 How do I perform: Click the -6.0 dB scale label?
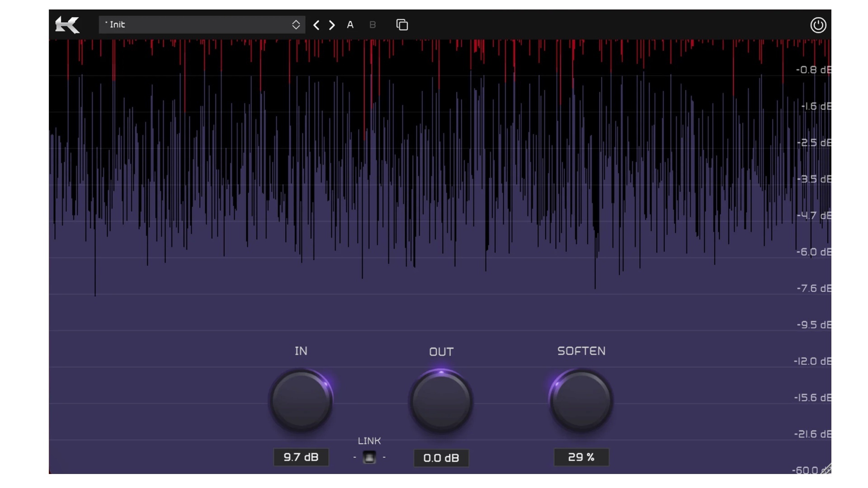813,252
